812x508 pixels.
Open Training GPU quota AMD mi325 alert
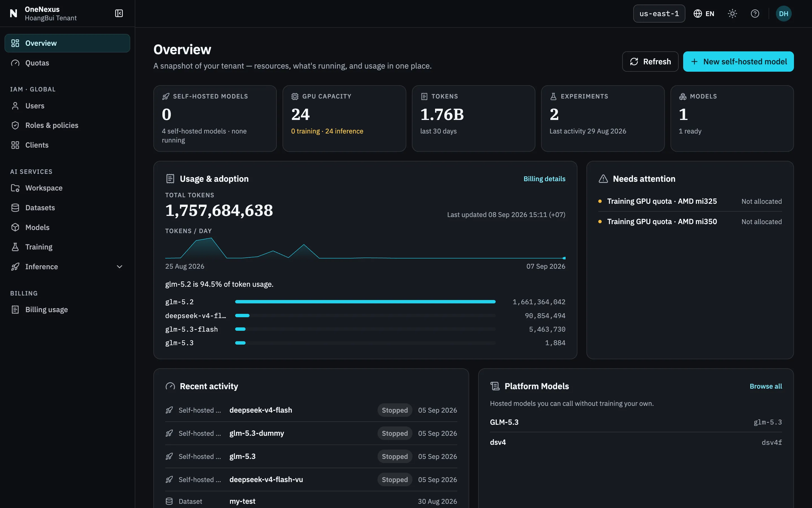point(690,201)
